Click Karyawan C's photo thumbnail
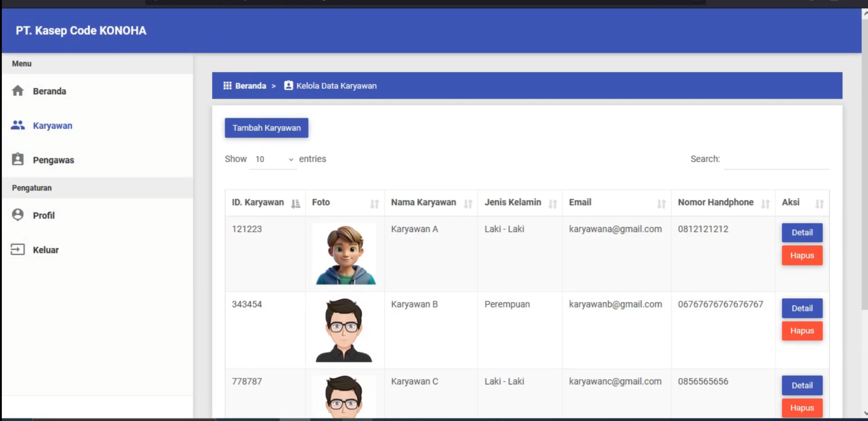This screenshot has width=868, height=421. pyautogui.click(x=344, y=397)
